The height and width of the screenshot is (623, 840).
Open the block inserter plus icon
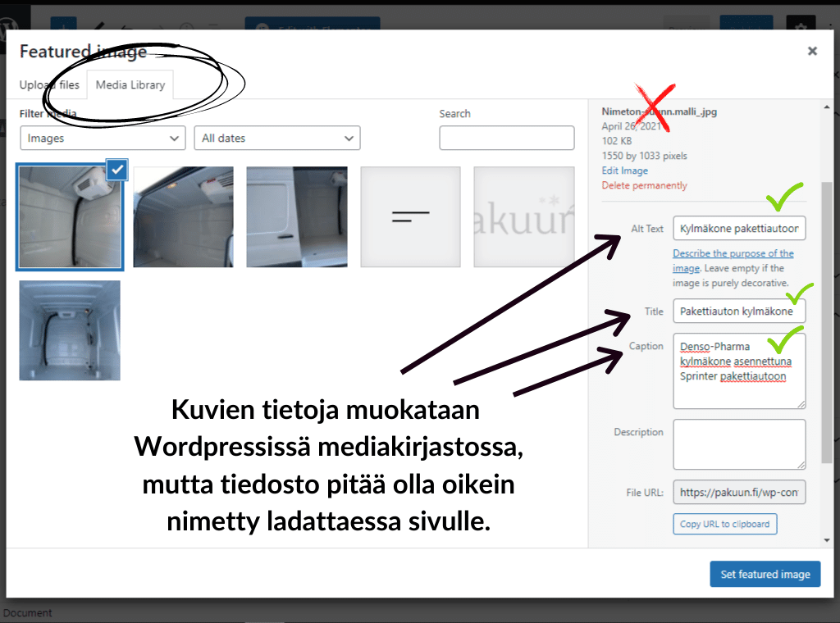click(64, 25)
